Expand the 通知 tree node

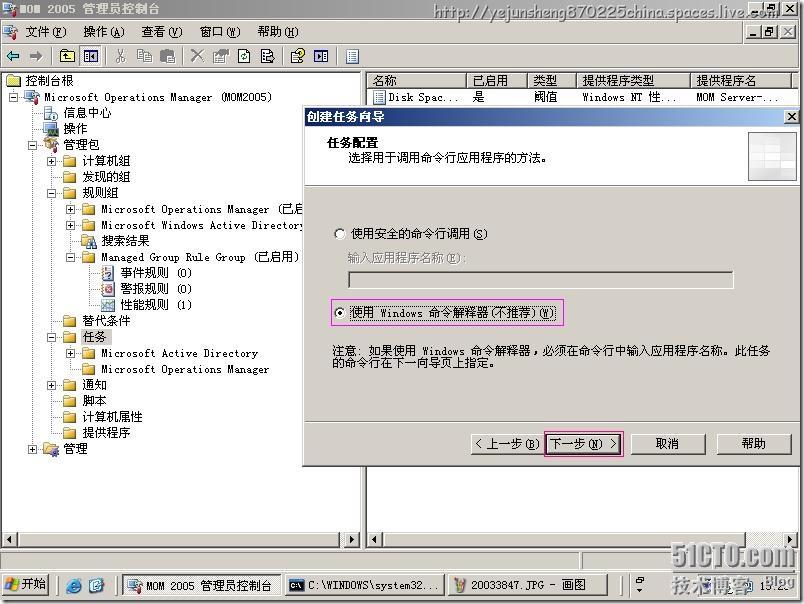pos(51,385)
